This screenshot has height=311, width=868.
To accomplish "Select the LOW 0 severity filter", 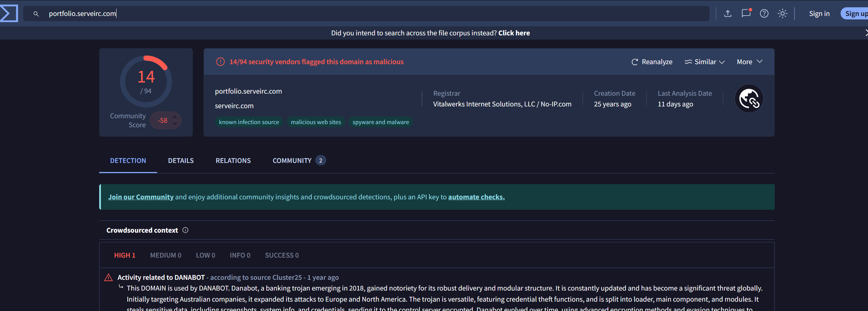I will pyautogui.click(x=206, y=255).
